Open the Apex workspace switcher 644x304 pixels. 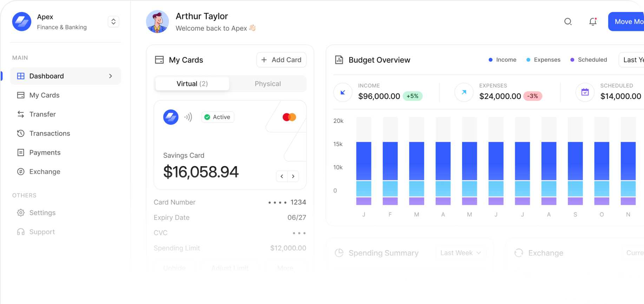113,22
